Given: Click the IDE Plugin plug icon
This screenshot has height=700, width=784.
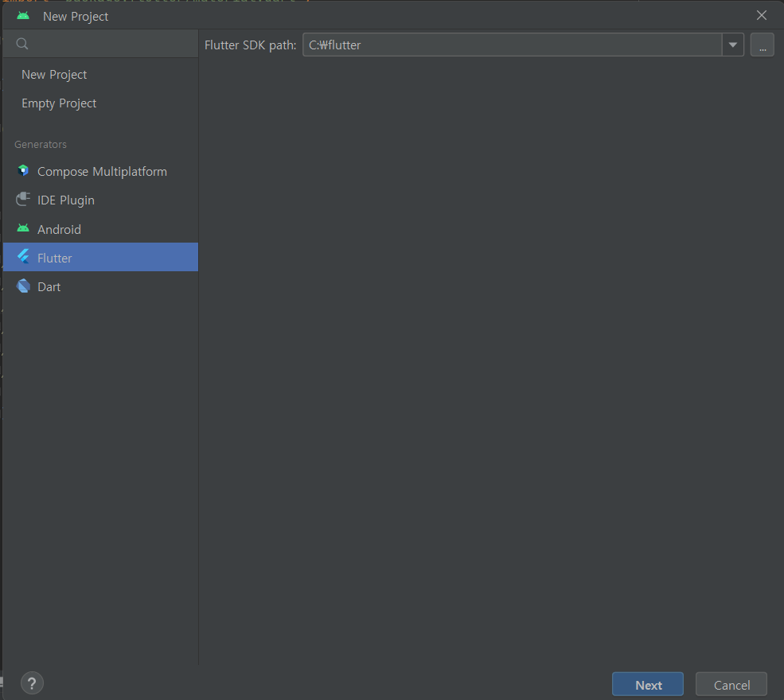Looking at the screenshot, I should [x=23, y=200].
